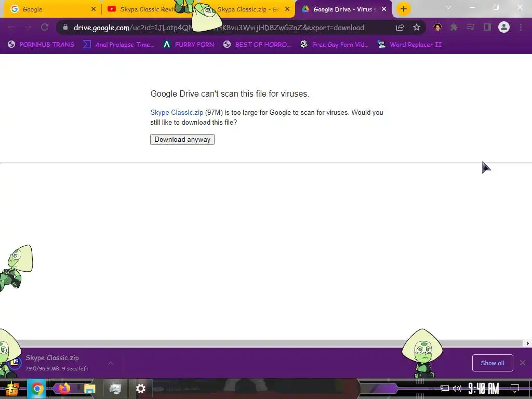This screenshot has width=532, height=399.
Task: Open Google Chrome from the taskbar
Action: click(37, 389)
